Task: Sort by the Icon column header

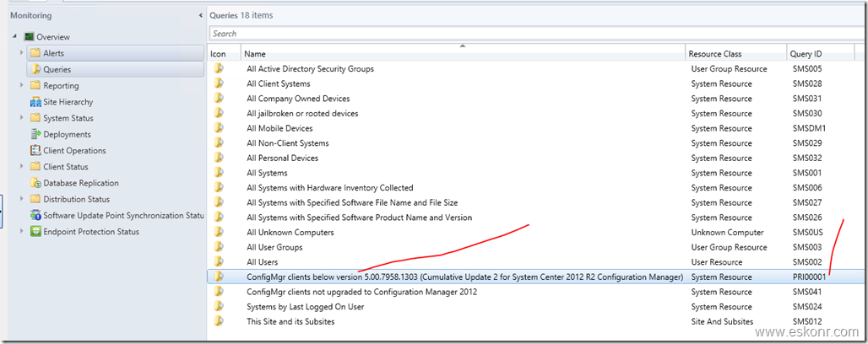Action: pos(225,54)
